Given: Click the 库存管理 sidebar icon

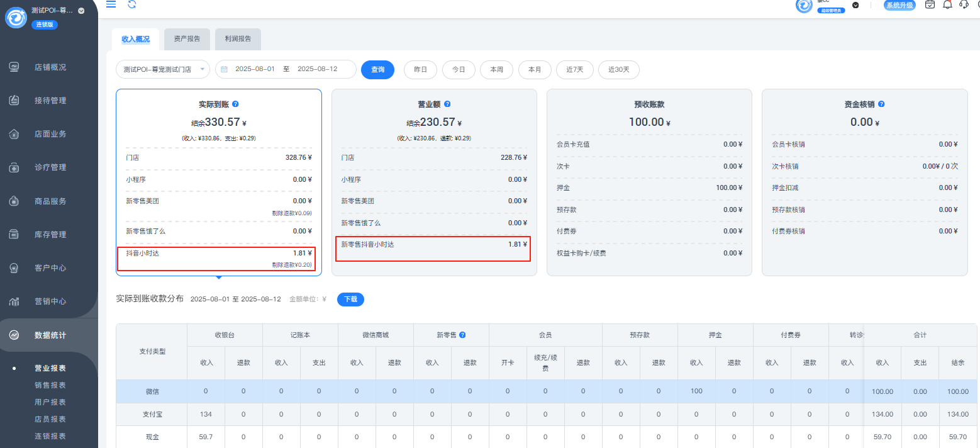Looking at the screenshot, I should pyautogui.click(x=14, y=234).
